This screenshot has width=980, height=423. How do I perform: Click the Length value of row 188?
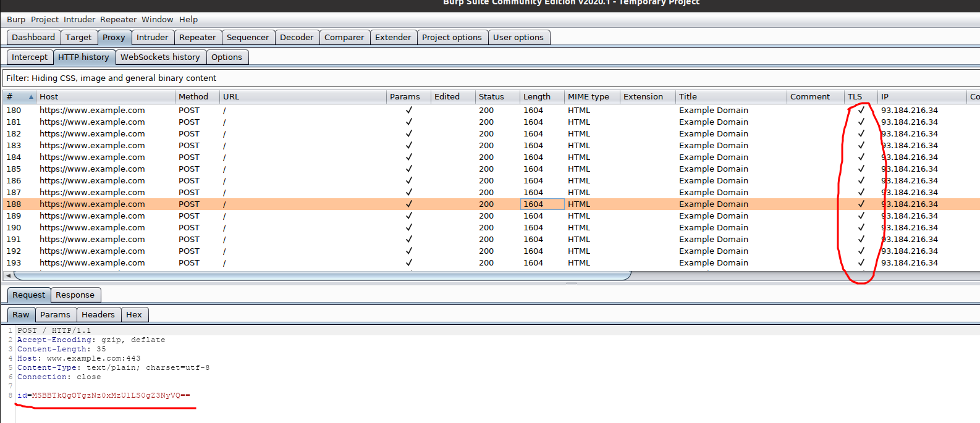tap(542, 204)
